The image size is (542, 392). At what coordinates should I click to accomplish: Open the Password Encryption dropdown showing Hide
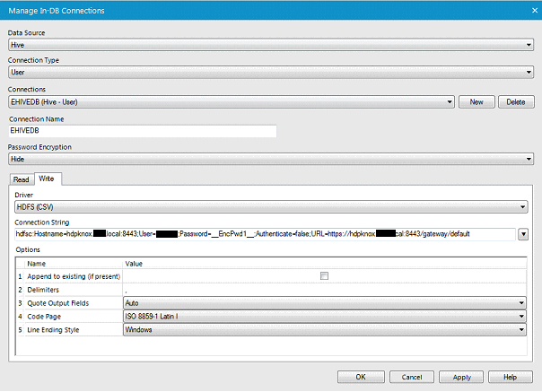[271, 159]
